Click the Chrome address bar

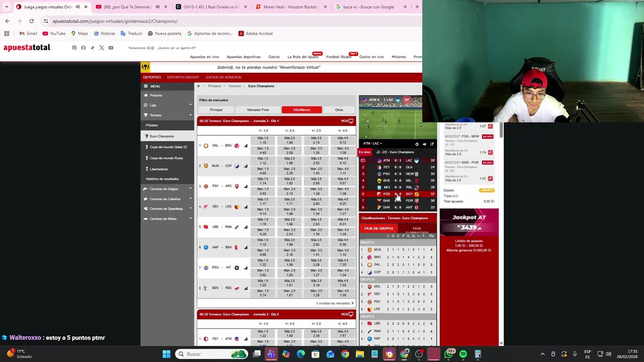coord(231,21)
